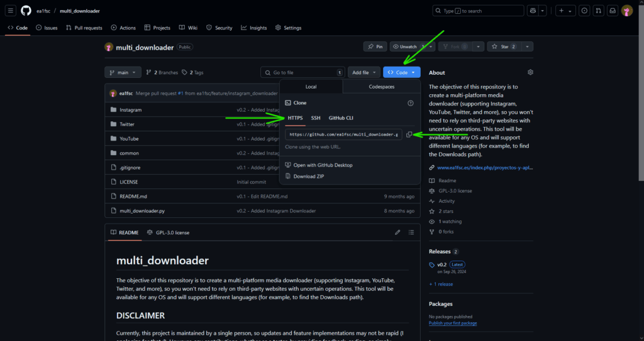The image size is (644, 341).
Task: Open the LICENSE file
Action: coord(128,181)
